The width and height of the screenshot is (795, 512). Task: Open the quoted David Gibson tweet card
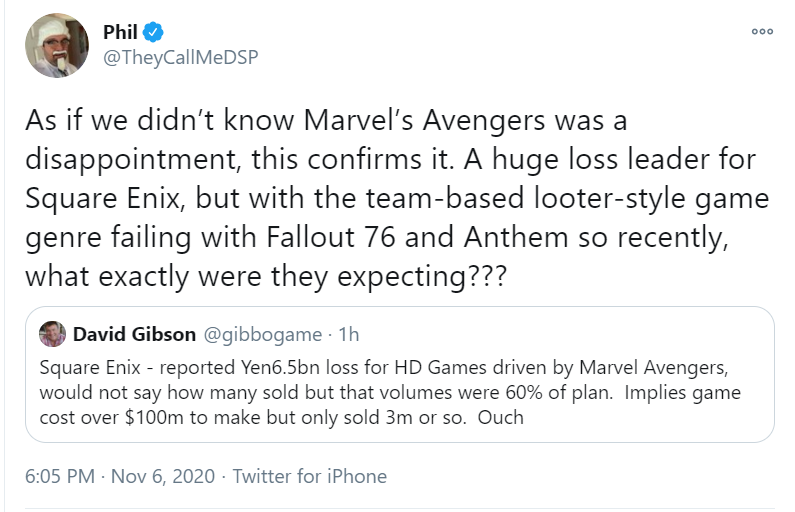(400, 374)
